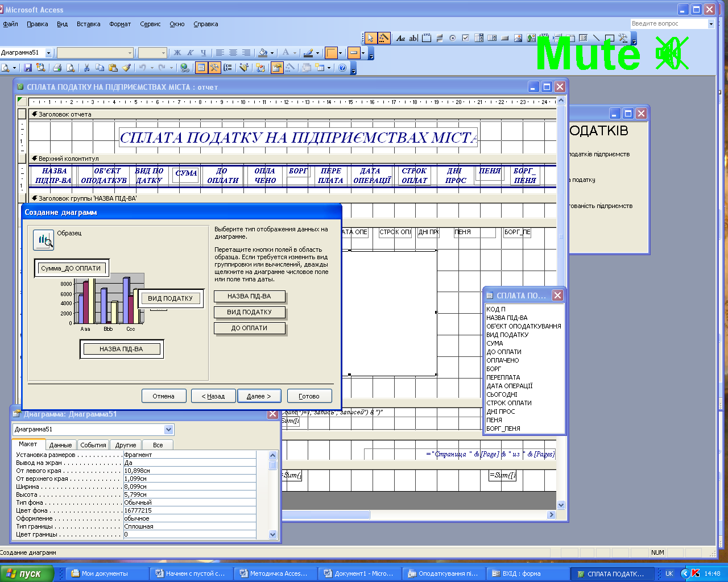Click the ДО ОПЛАТИ field button
Screen dimensions: 728x582
tap(249, 328)
